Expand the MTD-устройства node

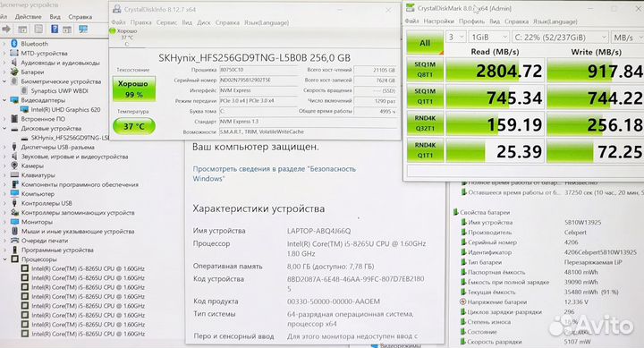(x=4, y=53)
